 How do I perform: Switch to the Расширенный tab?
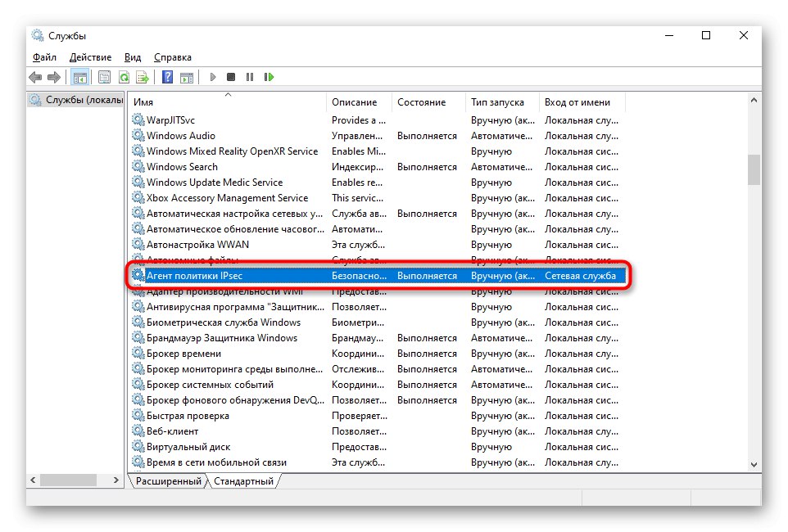[169, 481]
